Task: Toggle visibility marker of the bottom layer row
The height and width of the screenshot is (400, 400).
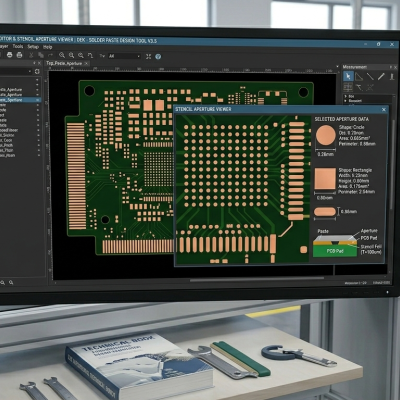Action: pos(38,155)
